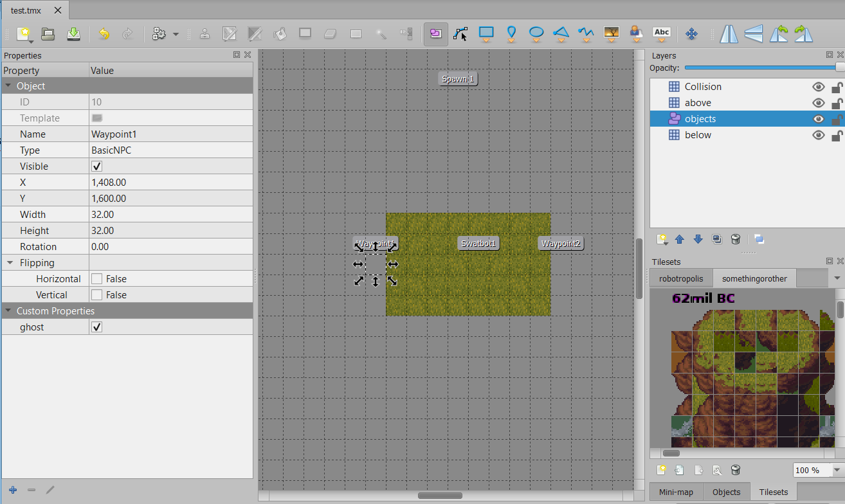The image size is (845, 504).
Task: Hide the Collision layer
Action: [x=818, y=86]
